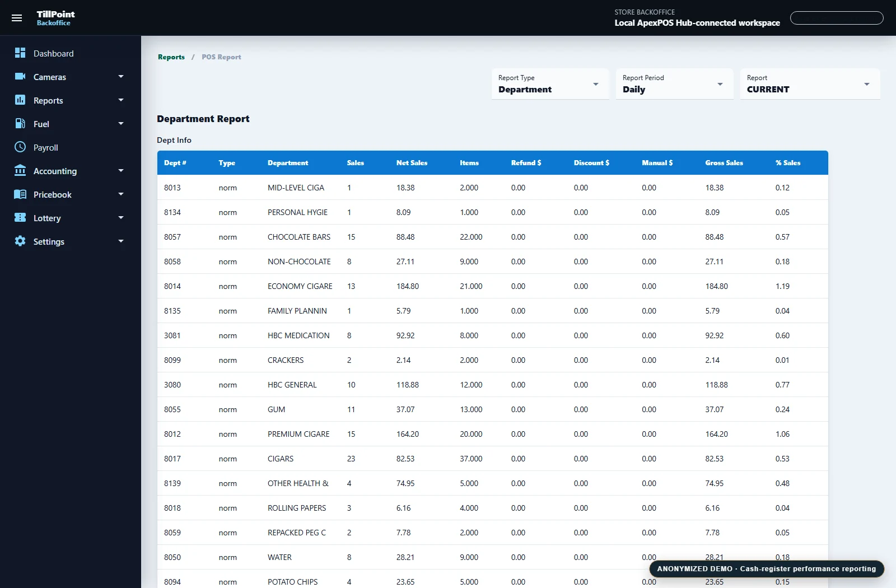Click the Dashboard grid icon

click(20, 53)
